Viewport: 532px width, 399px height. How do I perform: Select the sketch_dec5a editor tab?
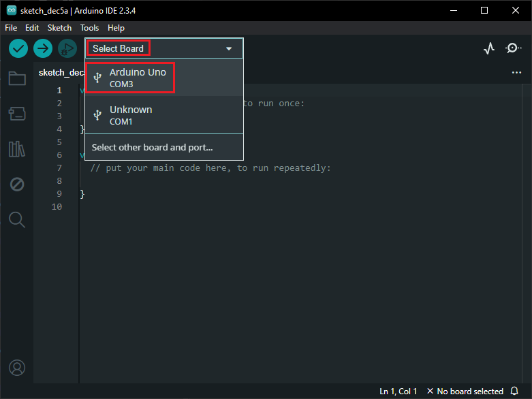point(61,73)
